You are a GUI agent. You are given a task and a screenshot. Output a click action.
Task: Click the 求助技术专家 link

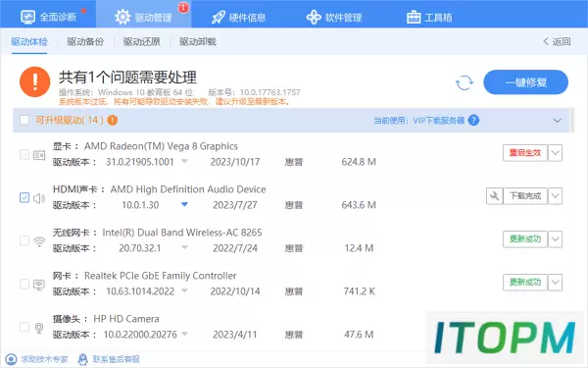pyautogui.click(x=44, y=359)
